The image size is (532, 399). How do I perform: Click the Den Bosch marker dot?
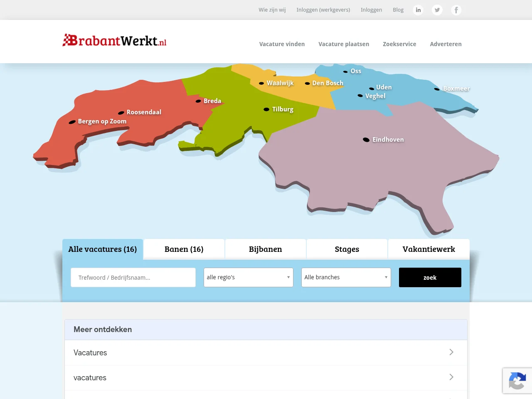[308, 84]
